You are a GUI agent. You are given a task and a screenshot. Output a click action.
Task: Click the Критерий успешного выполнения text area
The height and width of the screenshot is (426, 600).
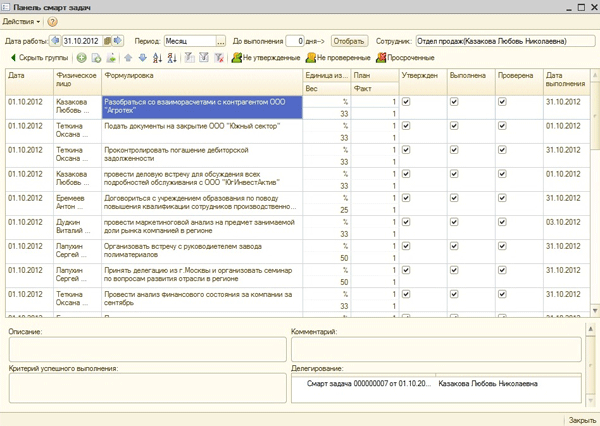[x=148, y=388]
